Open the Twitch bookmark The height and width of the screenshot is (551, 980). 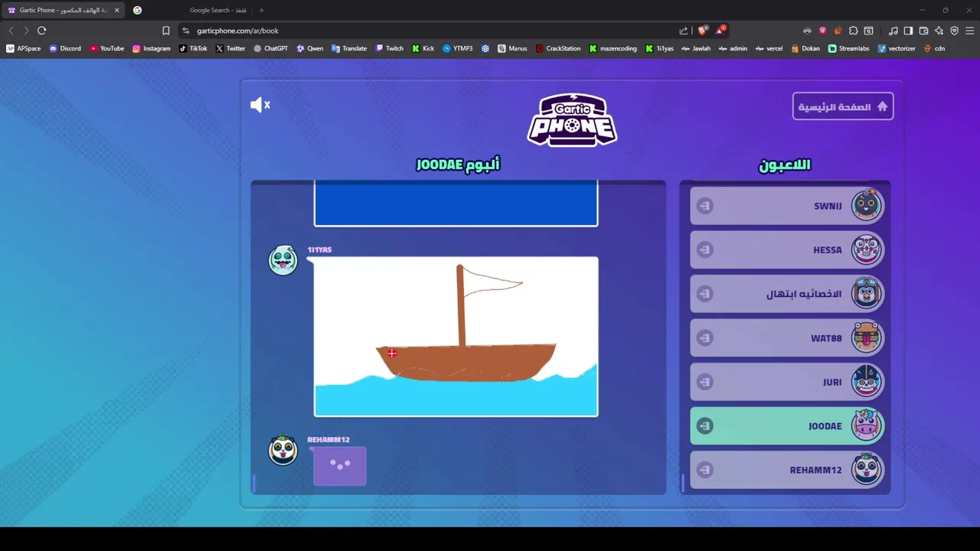point(389,48)
